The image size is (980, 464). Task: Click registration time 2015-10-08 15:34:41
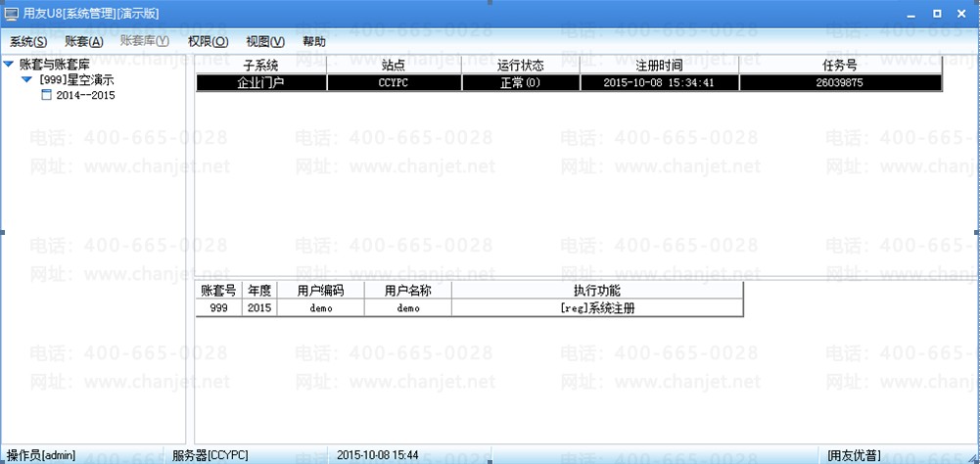[660, 82]
